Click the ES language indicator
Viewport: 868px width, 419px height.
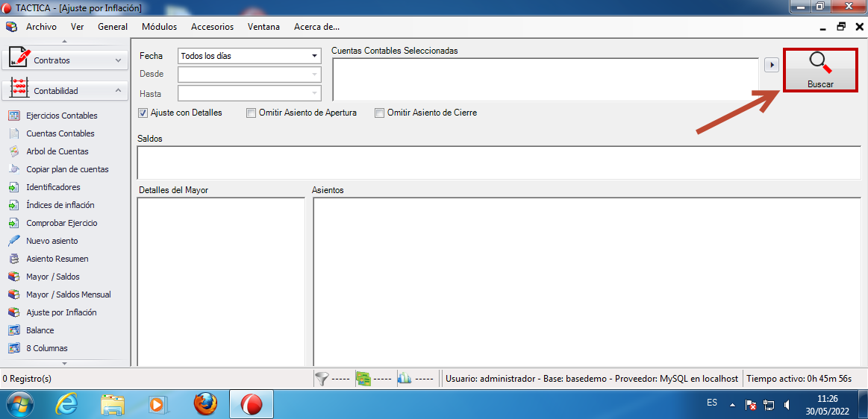(712, 403)
